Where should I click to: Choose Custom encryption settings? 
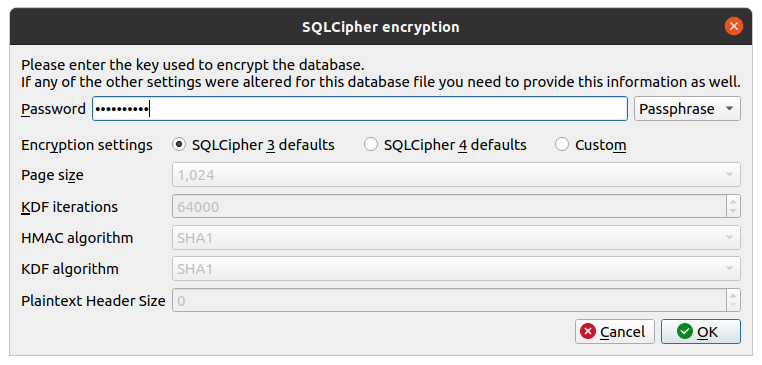point(562,145)
